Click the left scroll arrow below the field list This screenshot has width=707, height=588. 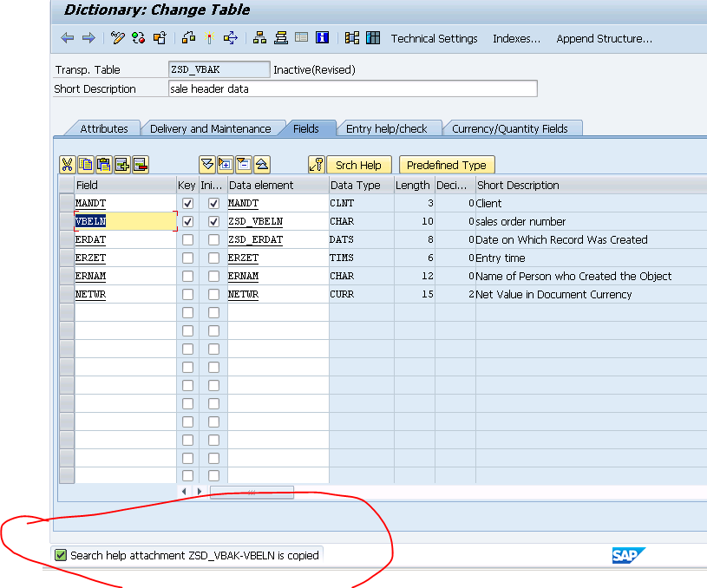[x=184, y=491]
